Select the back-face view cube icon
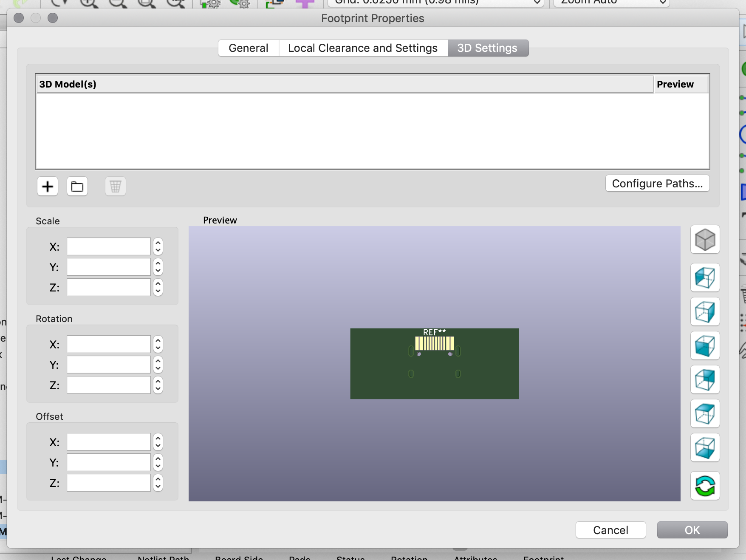The height and width of the screenshot is (560, 746). click(705, 379)
